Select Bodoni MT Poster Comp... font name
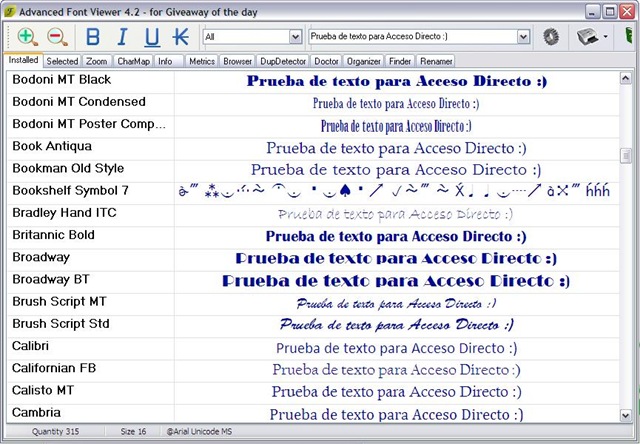 (x=89, y=124)
